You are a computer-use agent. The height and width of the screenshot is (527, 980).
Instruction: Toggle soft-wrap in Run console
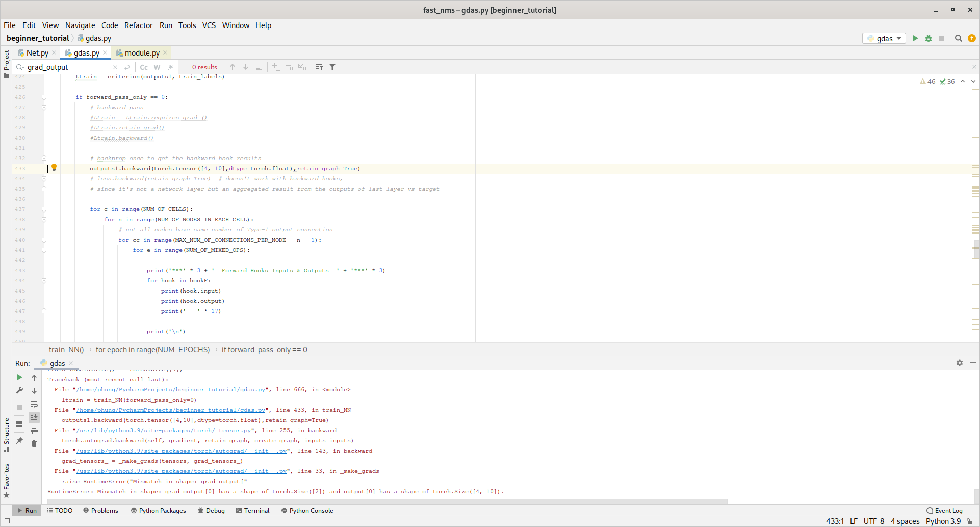click(34, 404)
